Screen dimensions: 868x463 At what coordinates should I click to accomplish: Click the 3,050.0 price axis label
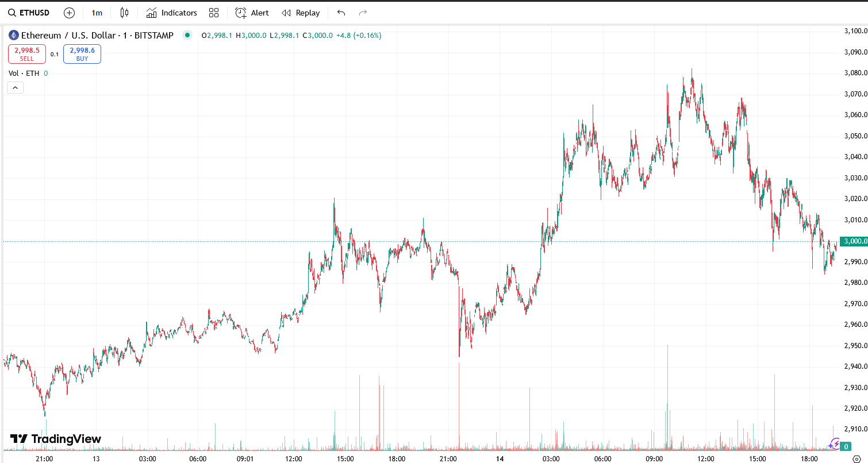tap(855, 136)
